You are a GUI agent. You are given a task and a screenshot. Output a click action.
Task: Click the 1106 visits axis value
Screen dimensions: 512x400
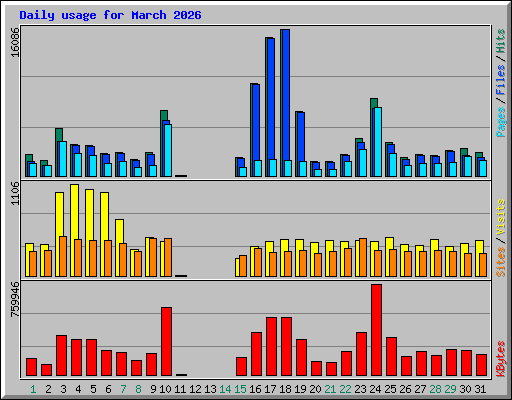15,193
